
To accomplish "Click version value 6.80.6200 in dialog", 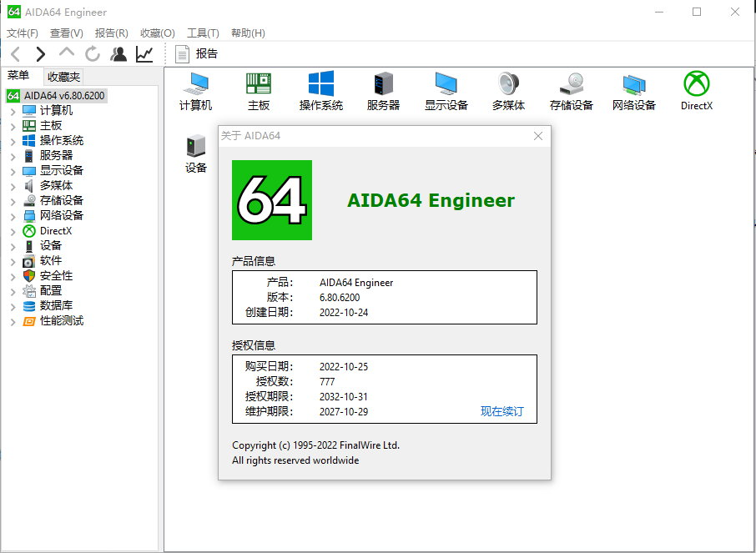I will click(x=340, y=298).
